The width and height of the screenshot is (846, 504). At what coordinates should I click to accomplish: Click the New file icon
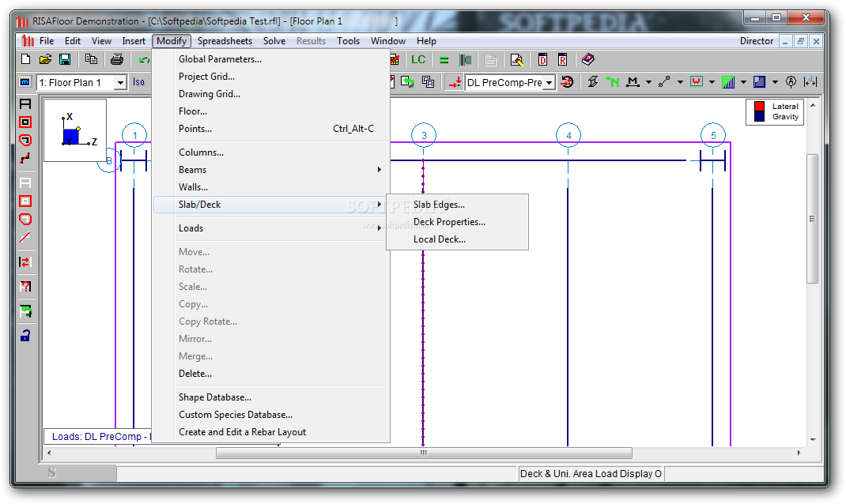pyautogui.click(x=25, y=59)
